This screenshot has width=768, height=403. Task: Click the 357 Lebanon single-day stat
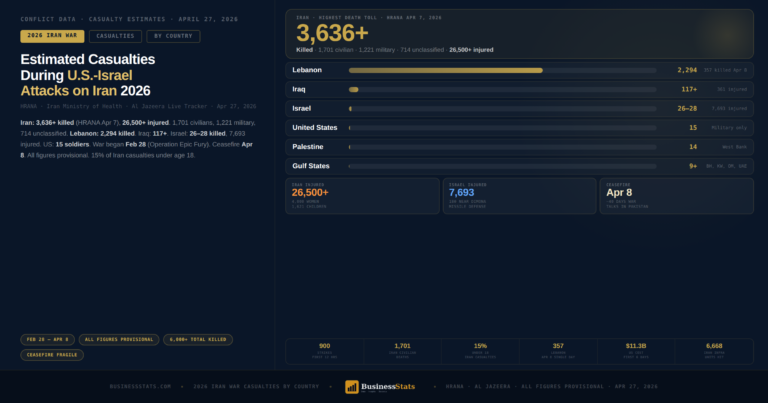pyautogui.click(x=558, y=351)
